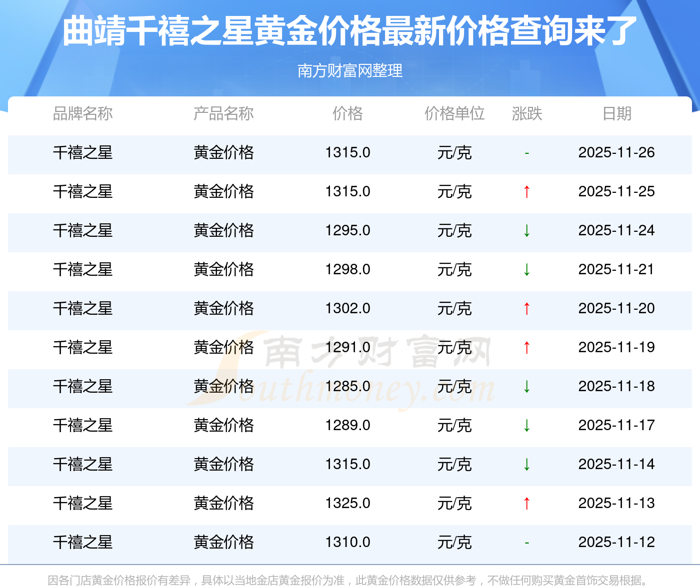Select the date 2025-11-24
Screen dimensions: 700x588
[x=616, y=230]
